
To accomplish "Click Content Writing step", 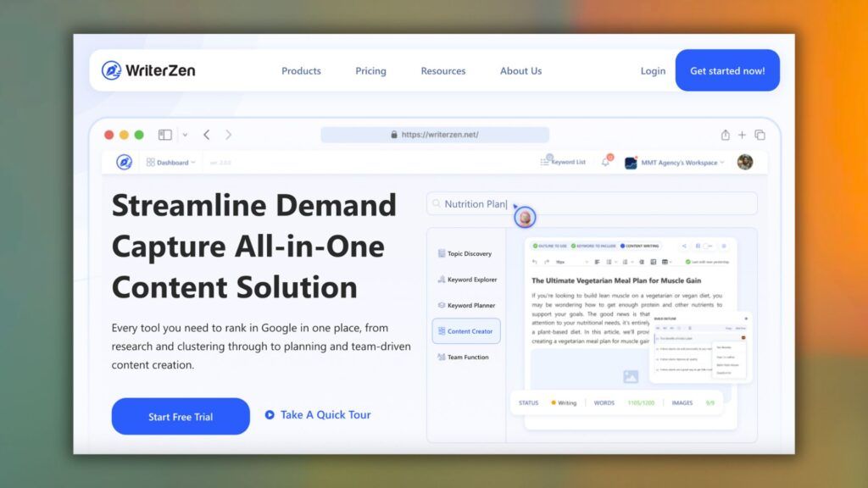I will [639, 246].
